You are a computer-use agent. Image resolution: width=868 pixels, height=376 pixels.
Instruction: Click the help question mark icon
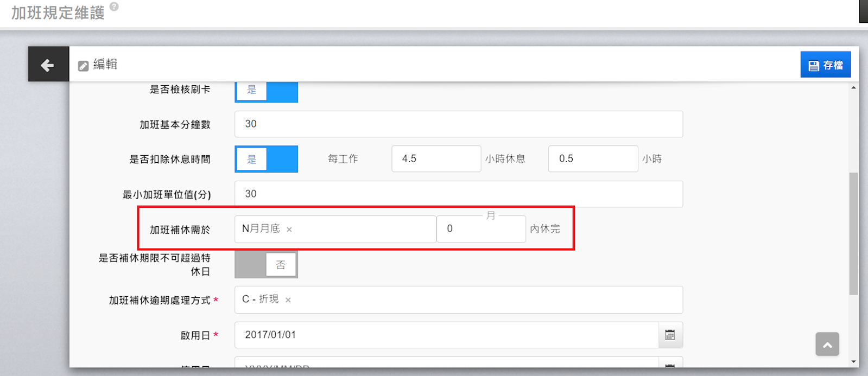coord(114,7)
